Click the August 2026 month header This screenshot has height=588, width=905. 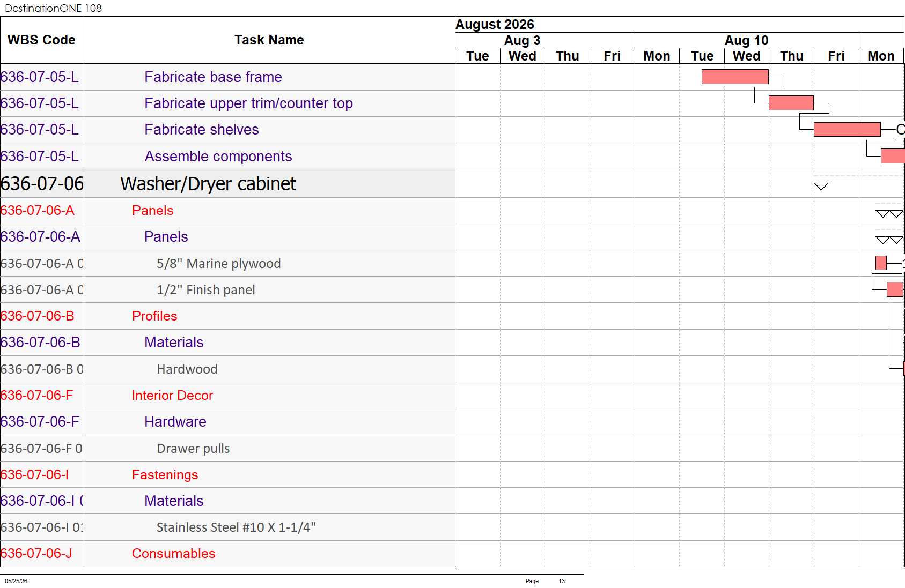[x=495, y=25]
